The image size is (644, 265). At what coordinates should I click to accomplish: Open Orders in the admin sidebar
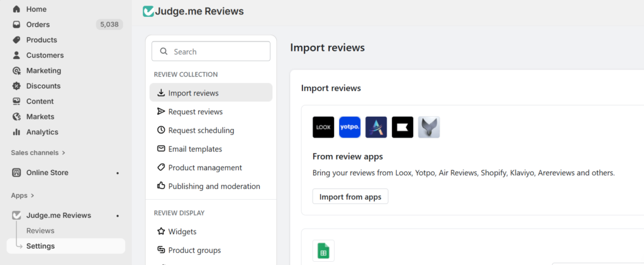(38, 24)
